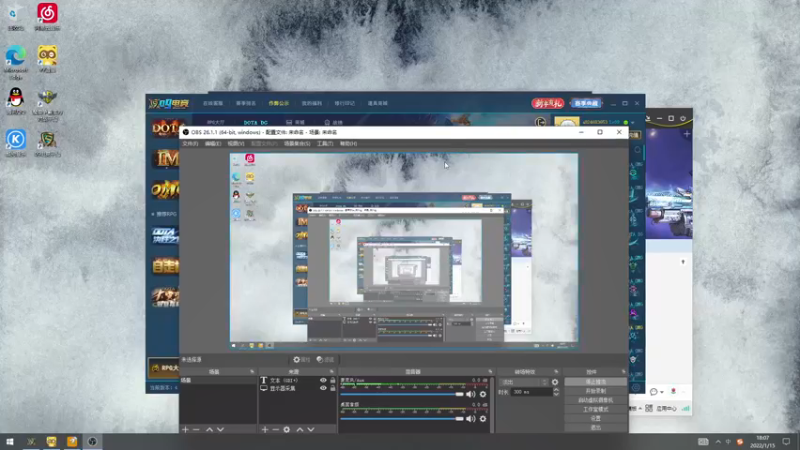This screenshot has width=800, height=450.
Task: Open microphone audio settings gear in mixer
Action: 483,394
